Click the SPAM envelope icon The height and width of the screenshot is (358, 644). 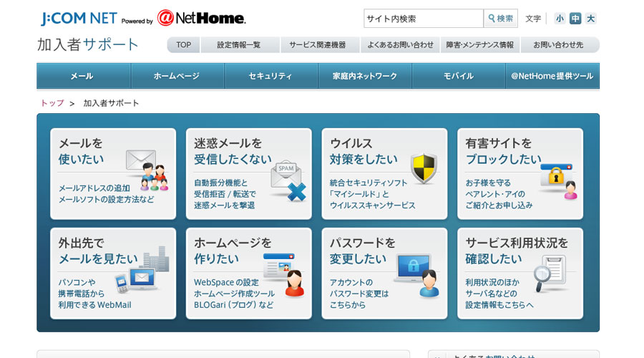pyautogui.click(x=288, y=180)
